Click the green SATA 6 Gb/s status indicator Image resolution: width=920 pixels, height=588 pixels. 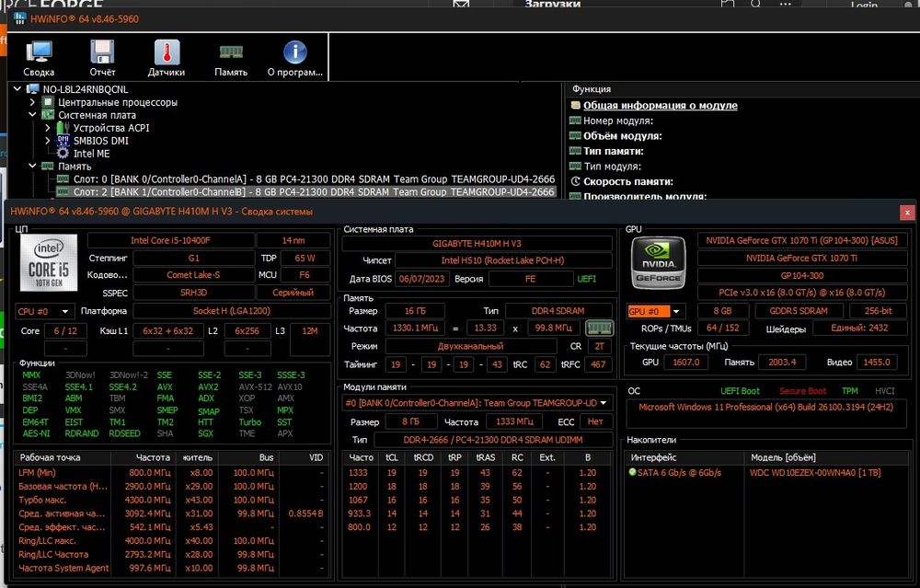coord(632,472)
